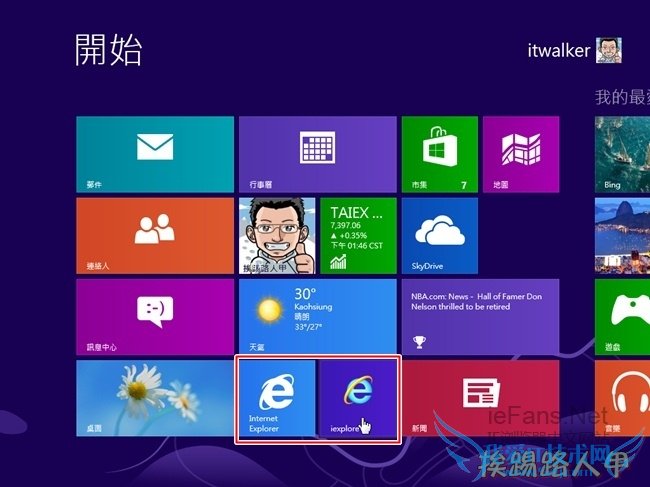Viewport: 650px width, 487px height.
Task: Click the TAIEX 7,397.06 index value
Action: 345,225
